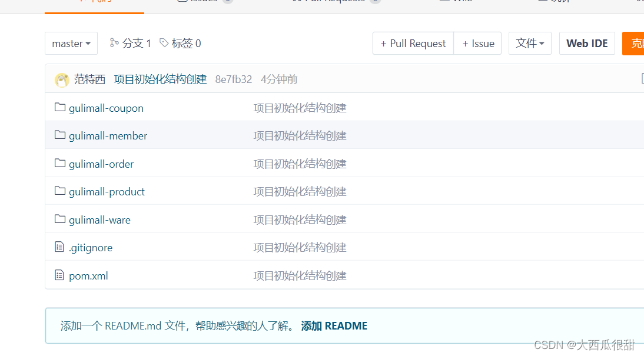Open commit message in gulimall-product row
The height and width of the screenshot is (356, 644).
click(x=300, y=192)
